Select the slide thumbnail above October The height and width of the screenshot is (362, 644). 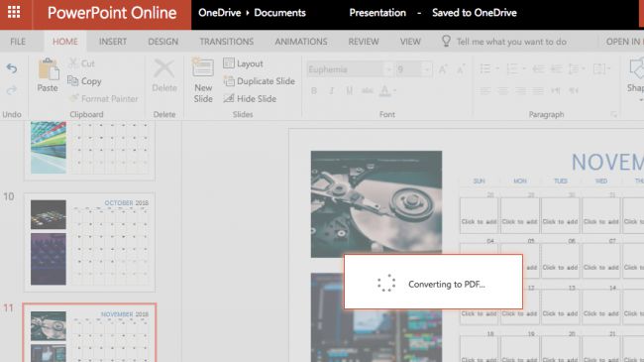[89, 151]
